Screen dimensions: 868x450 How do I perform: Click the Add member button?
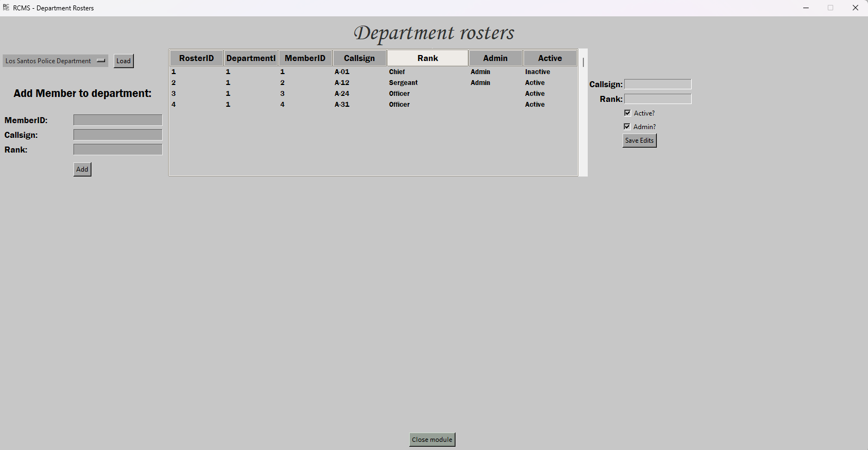tap(82, 169)
